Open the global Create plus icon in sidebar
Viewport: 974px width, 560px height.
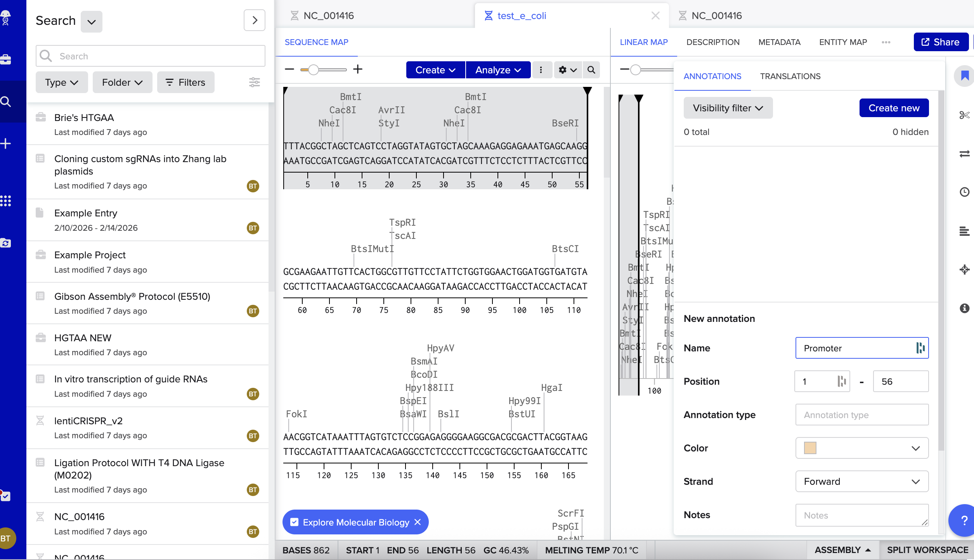[x=6, y=143]
